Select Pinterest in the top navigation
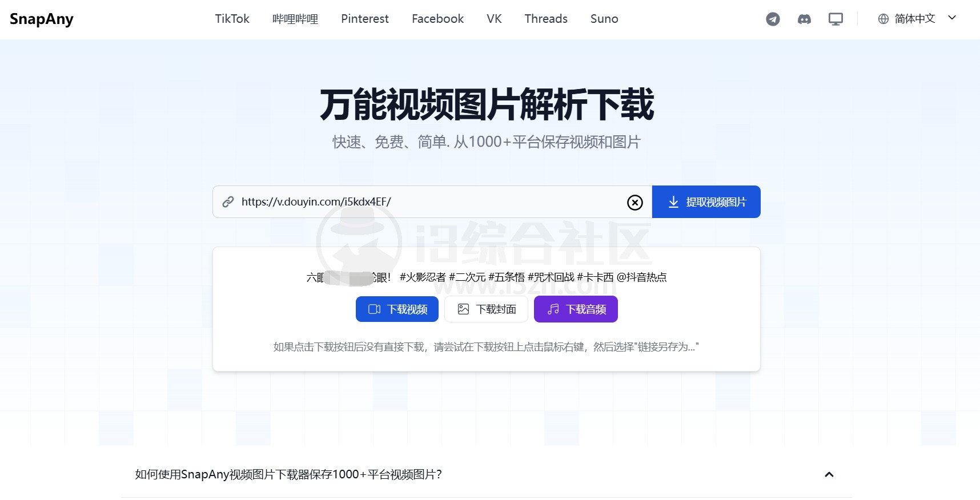980x500 pixels. 364,19
